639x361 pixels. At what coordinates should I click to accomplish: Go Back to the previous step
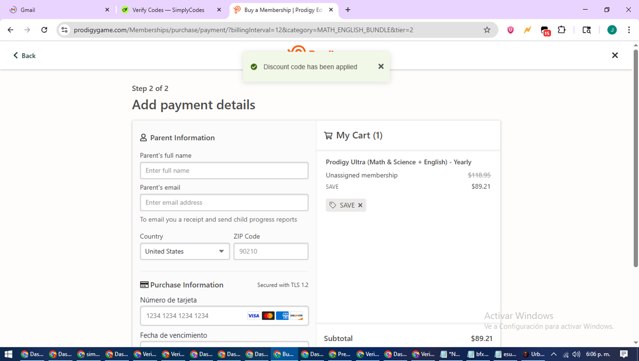point(24,55)
